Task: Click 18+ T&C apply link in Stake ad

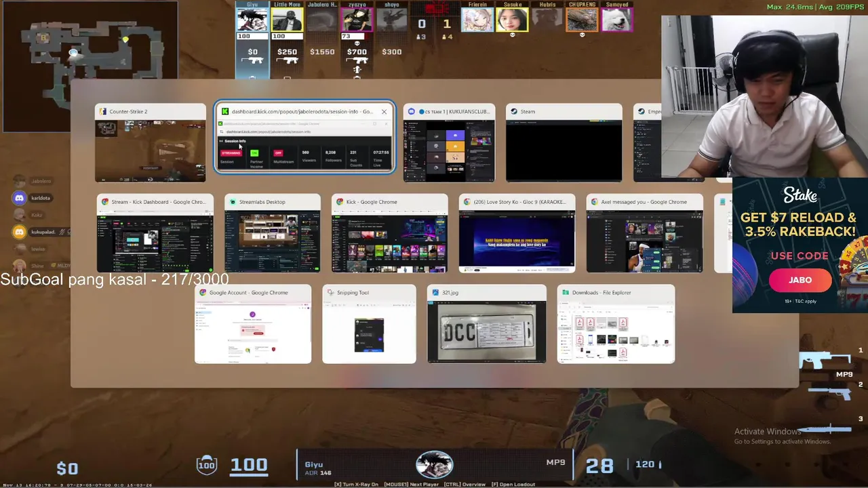Action: pyautogui.click(x=800, y=301)
